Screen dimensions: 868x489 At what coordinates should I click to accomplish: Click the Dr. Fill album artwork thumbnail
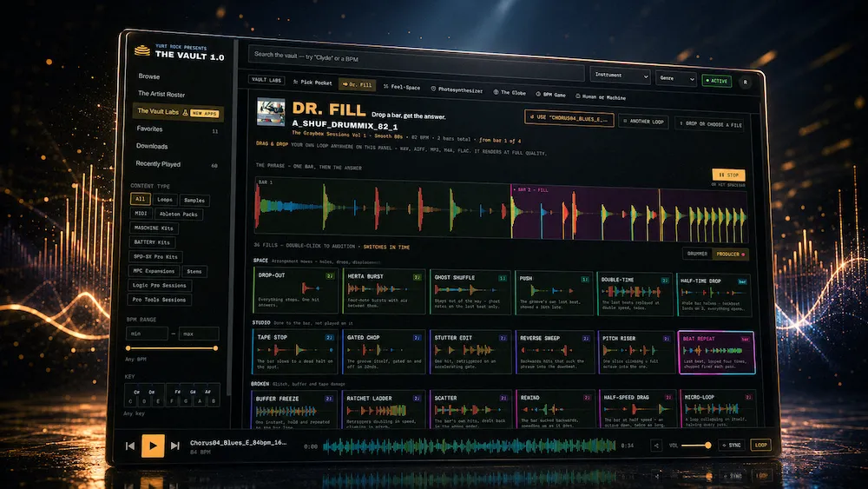pos(271,112)
